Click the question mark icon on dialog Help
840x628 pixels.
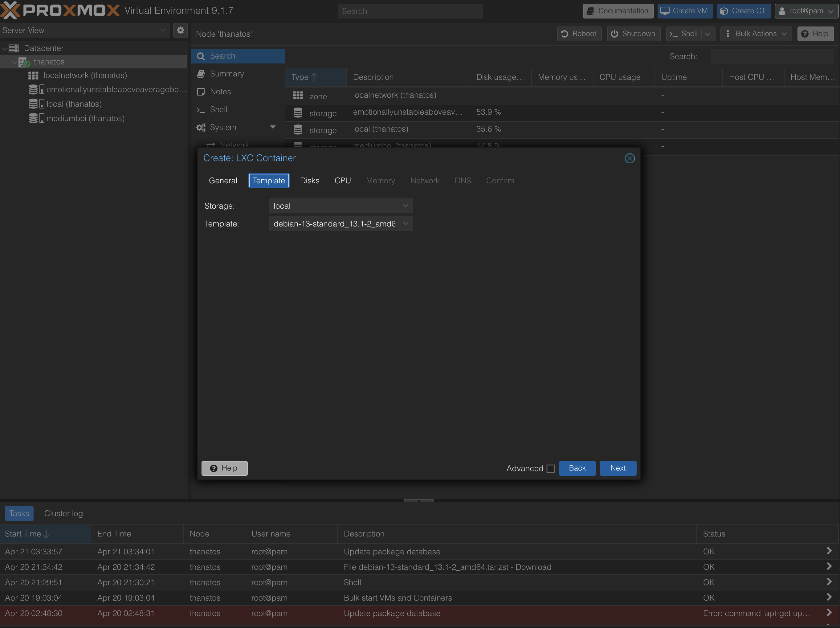point(214,468)
